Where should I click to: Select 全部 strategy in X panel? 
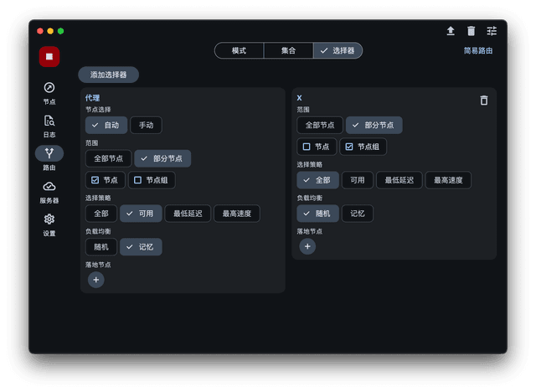click(x=317, y=180)
